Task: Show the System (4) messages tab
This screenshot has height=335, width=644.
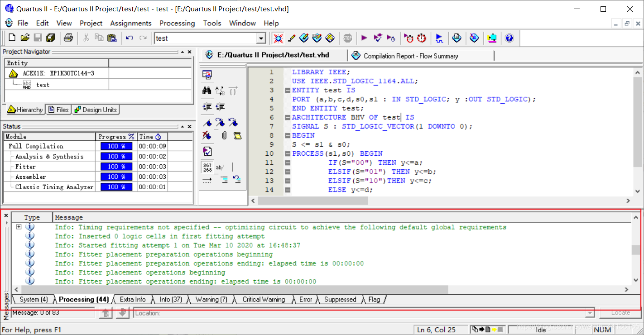Action: click(x=34, y=299)
